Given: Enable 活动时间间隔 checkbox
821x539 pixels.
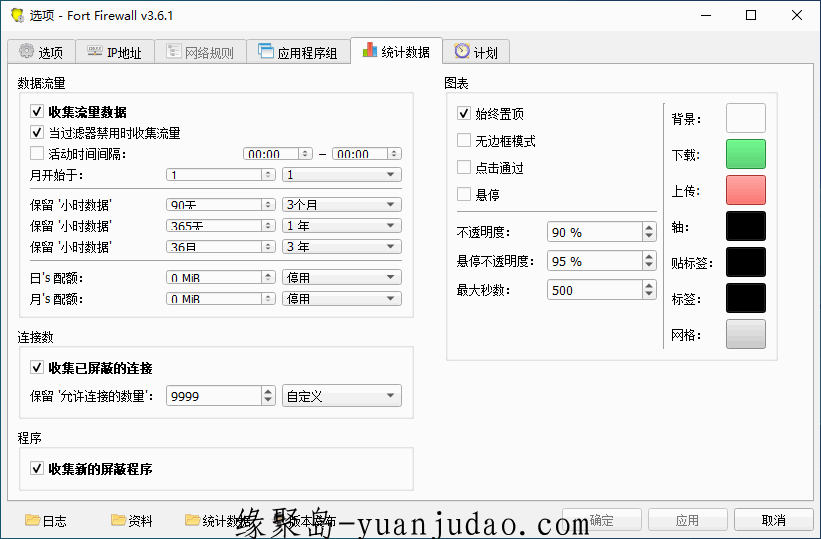Looking at the screenshot, I should pos(37,153).
